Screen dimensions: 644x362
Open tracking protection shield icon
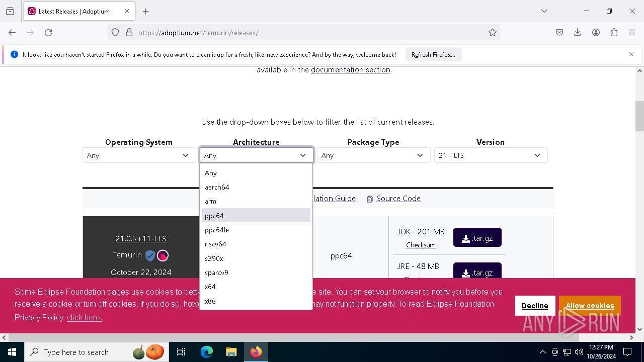[115, 33]
